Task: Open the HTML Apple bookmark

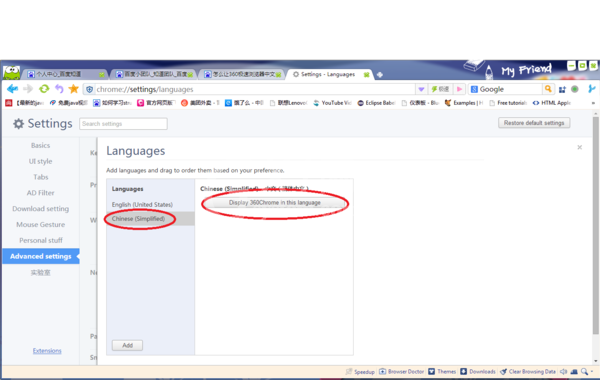Action: [x=552, y=103]
